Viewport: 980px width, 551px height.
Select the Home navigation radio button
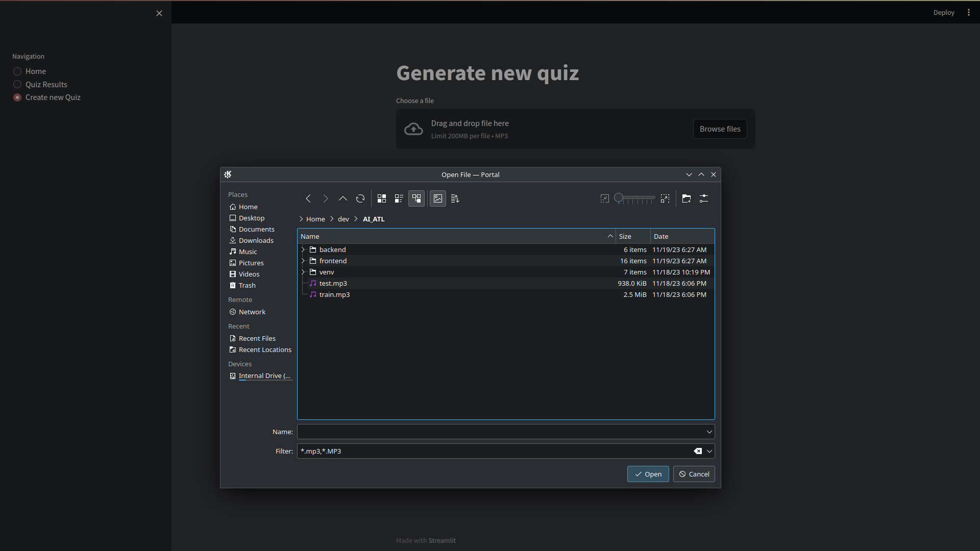coord(17,71)
